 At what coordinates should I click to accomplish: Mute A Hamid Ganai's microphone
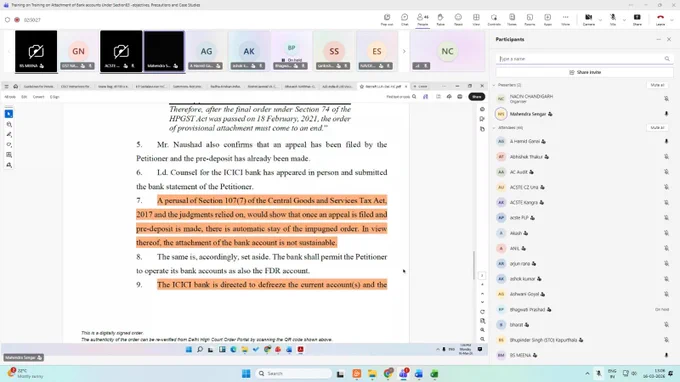coord(666,141)
